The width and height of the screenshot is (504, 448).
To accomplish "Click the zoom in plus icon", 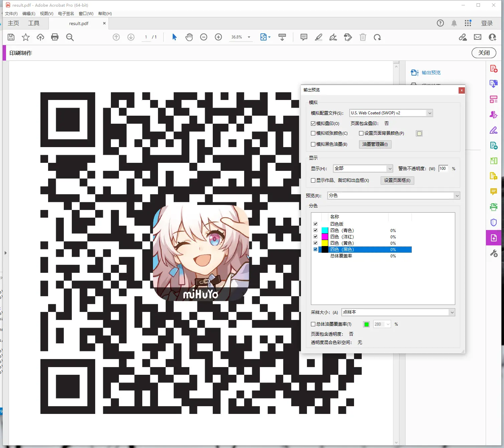I will click(218, 37).
